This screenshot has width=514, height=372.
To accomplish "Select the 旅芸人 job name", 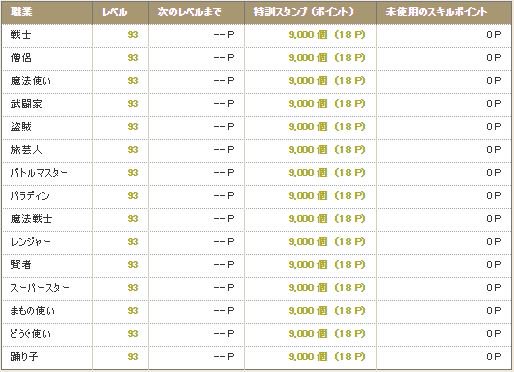I will pos(26,150).
